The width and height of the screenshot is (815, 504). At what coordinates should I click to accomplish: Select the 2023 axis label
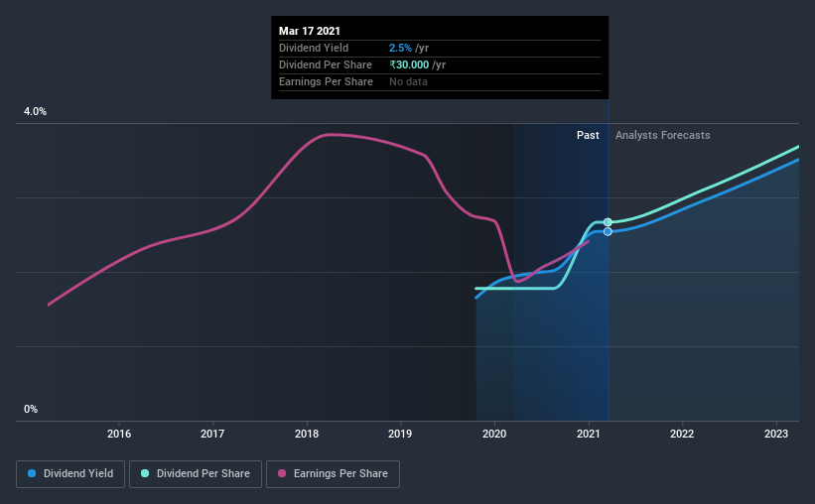click(776, 434)
